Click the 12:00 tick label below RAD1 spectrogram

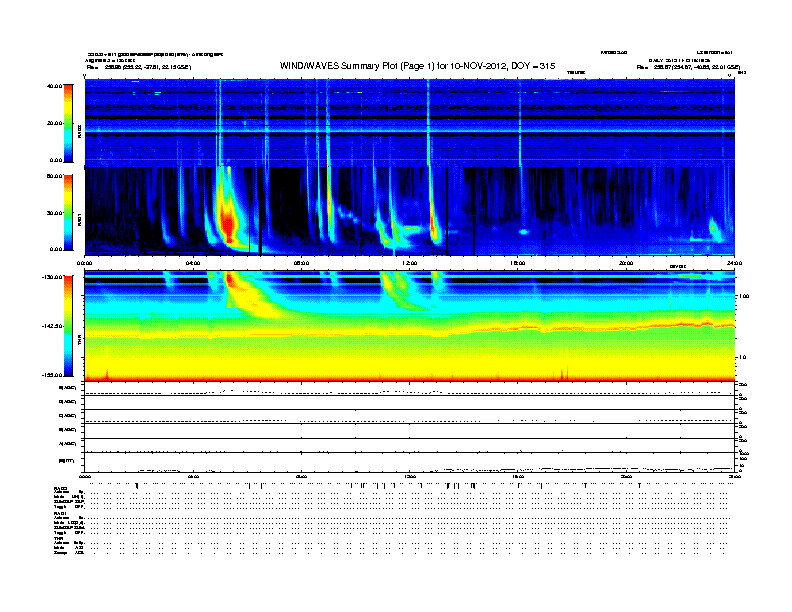(x=410, y=263)
